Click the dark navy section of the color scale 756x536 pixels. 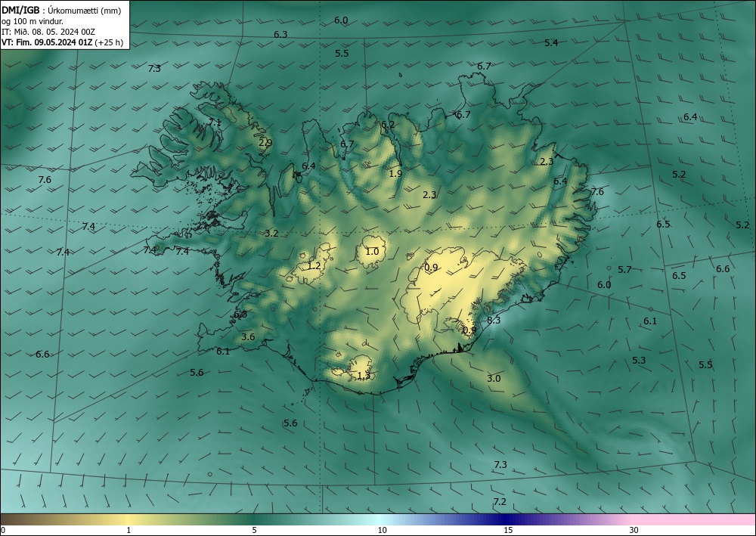[507, 519]
